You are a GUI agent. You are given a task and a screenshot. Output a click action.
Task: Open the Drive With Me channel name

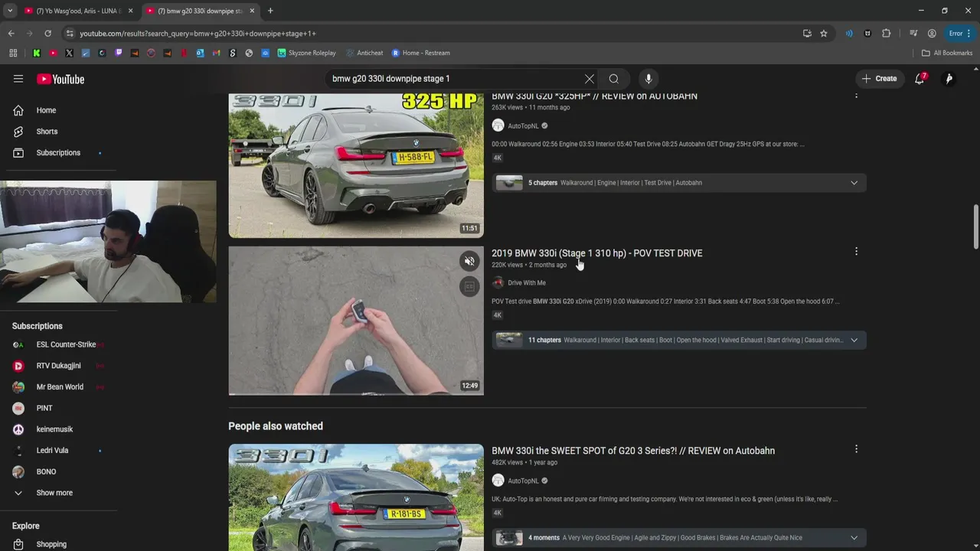tap(527, 283)
